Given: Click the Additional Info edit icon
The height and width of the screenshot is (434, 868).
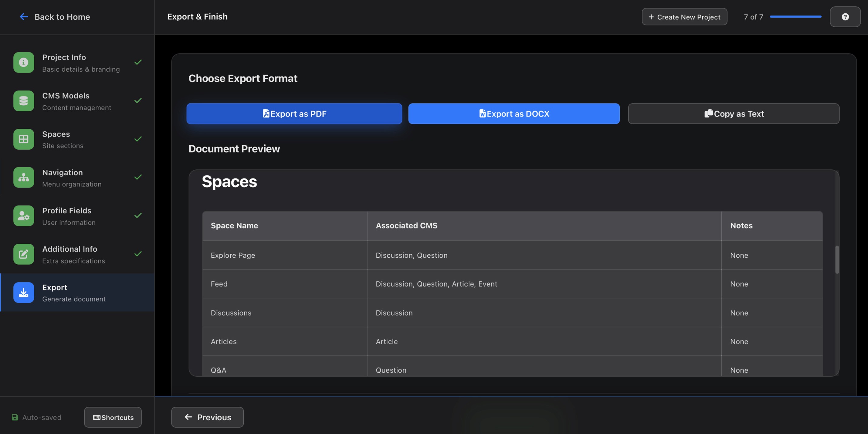Looking at the screenshot, I should pyautogui.click(x=24, y=254).
